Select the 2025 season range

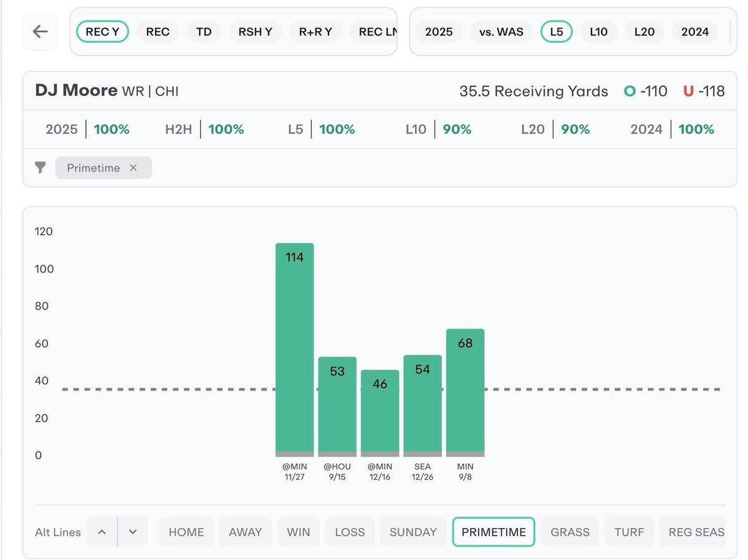[x=439, y=31]
